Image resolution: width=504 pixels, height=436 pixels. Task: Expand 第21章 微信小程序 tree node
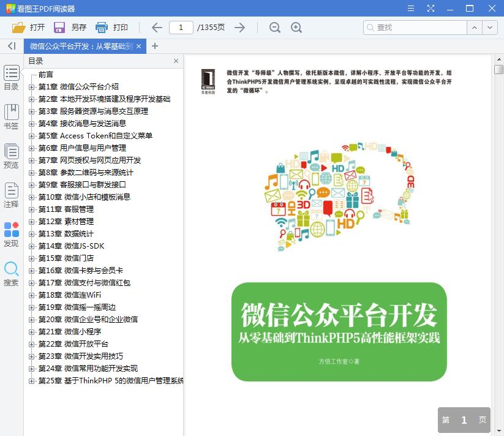click(x=31, y=332)
